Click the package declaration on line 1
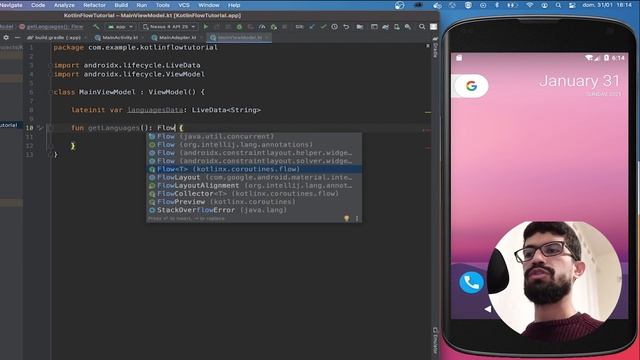This screenshot has height=360, width=640. tap(136, 47)
